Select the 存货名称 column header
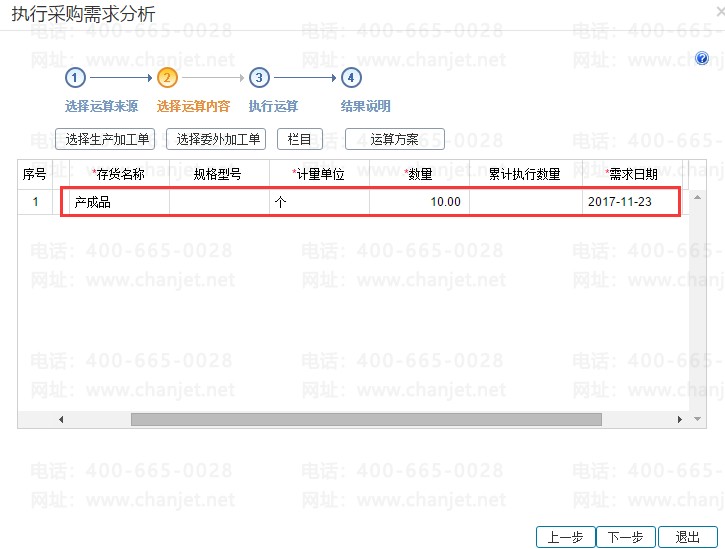This screenshot has height=549, width=725. (x=119, y=174)
